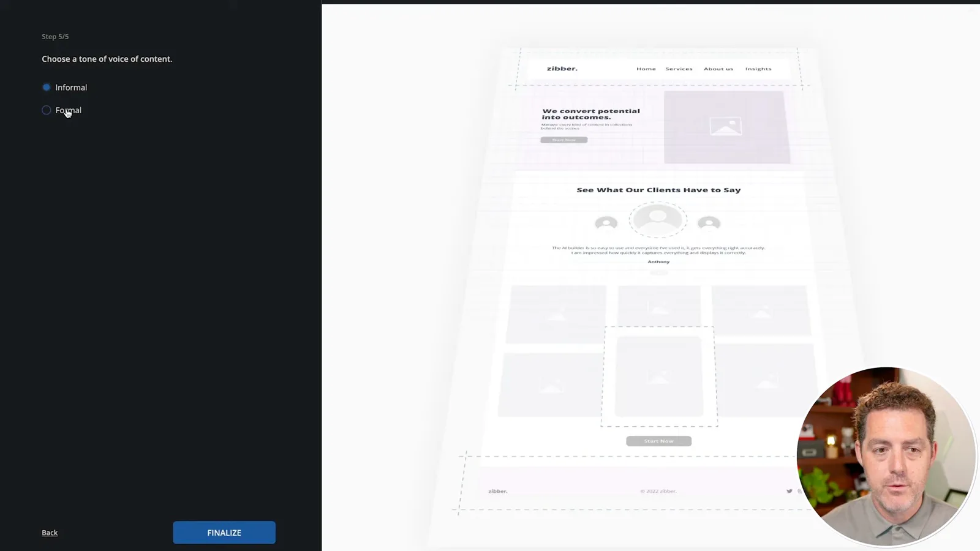Screen dimensions: 980x551
Task: Click the FINALIZE button
Action: pos(224,533)
